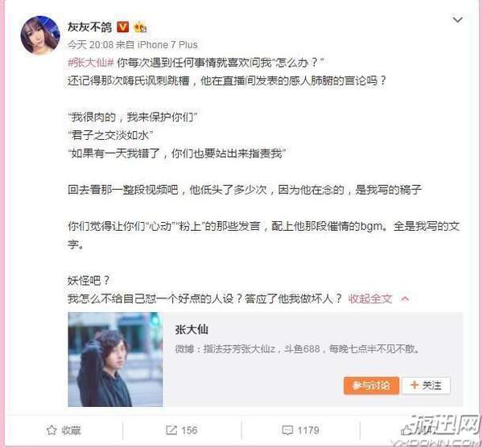Open the 张大仙 topic card photo
483x448 pixels.
pos(115,360)
